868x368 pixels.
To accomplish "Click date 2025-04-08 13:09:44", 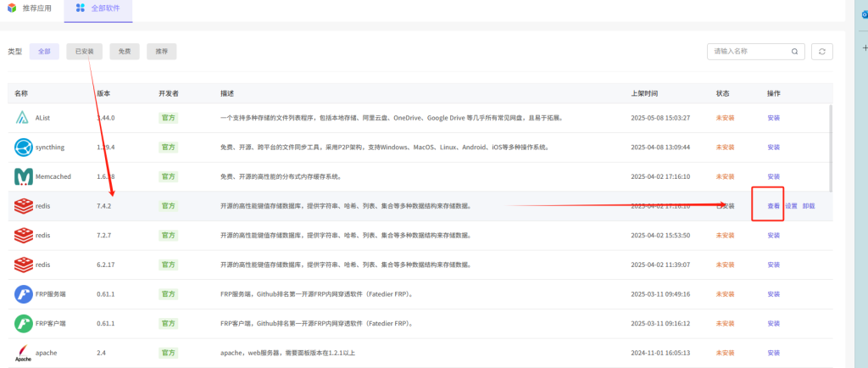I will 660,148.
